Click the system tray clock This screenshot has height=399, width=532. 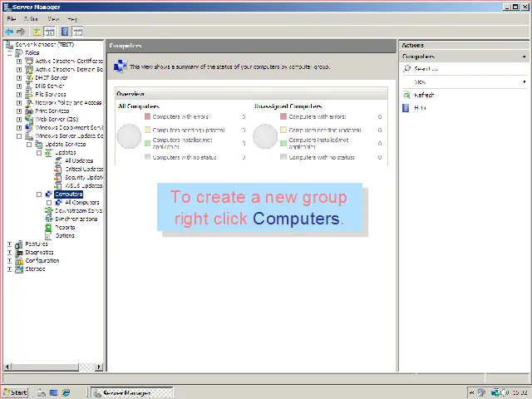click(520, 392)
